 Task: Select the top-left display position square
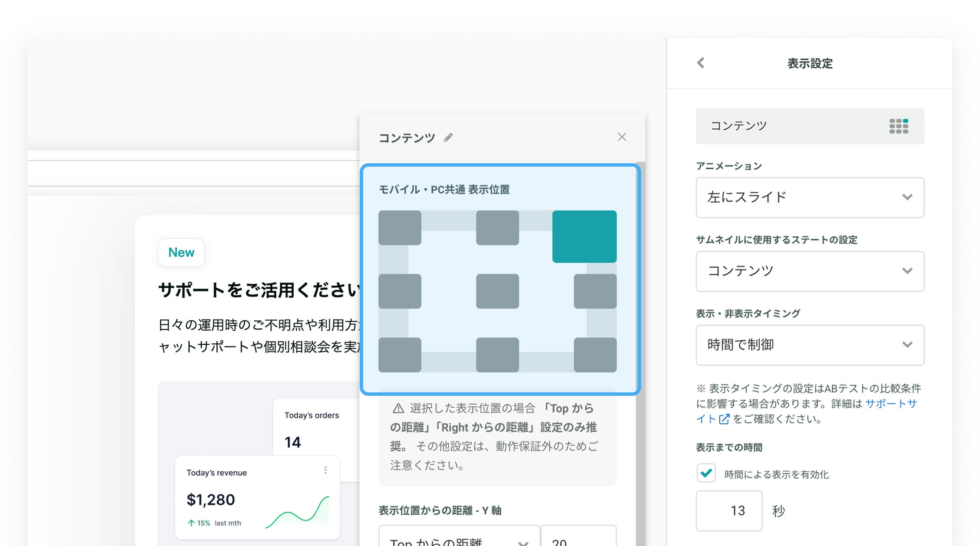[x=399, y=228]
